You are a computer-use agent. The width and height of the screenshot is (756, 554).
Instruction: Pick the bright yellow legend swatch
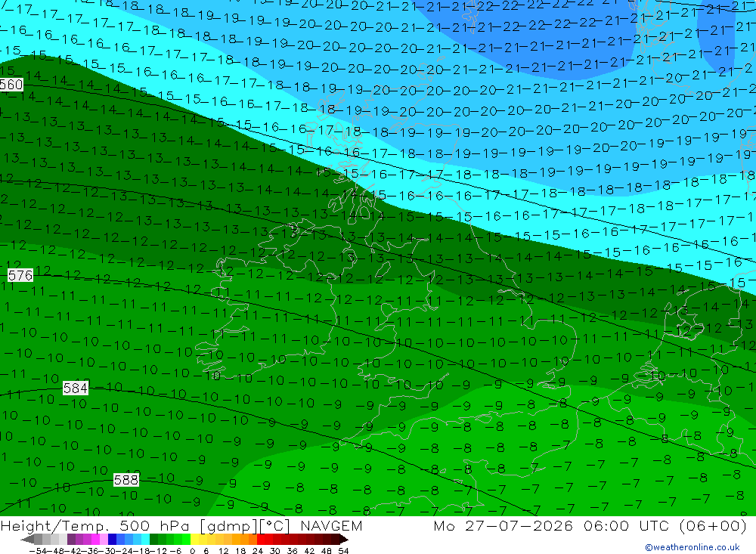(x=195, y=540)
